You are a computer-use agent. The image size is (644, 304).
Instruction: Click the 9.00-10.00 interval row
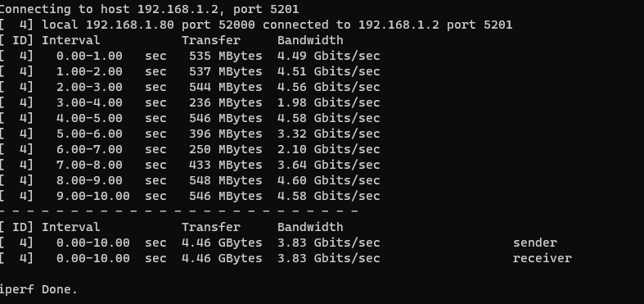pyautogui.click(x=190, y=196)
